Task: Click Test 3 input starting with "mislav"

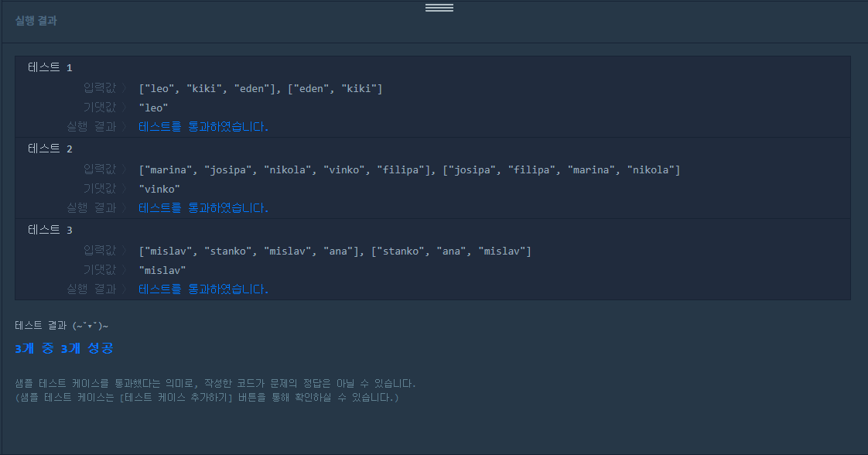Action: [x=335, y=251]
